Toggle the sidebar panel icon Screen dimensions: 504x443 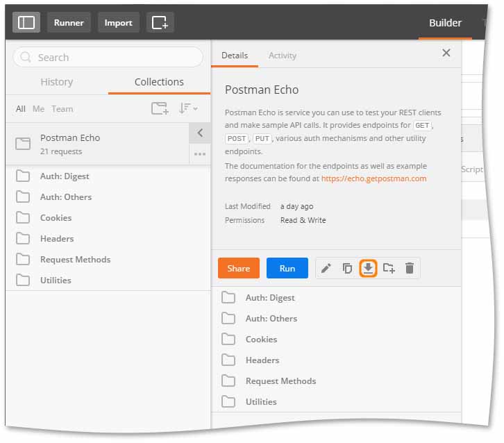[x=26, y=22]
